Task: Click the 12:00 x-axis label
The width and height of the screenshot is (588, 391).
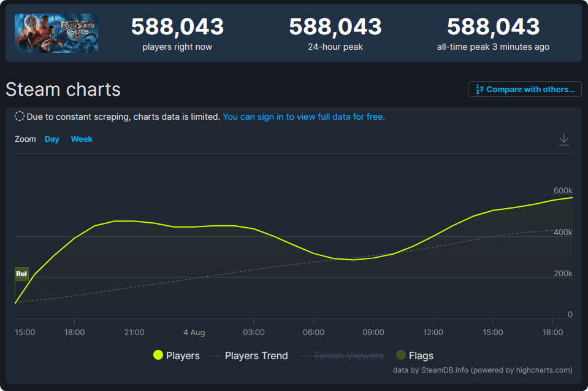Action: pyautogui.click(x=433, y=333)
